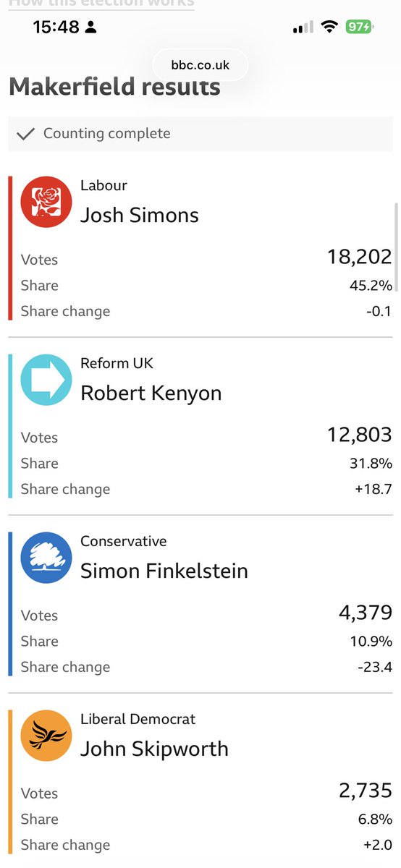This screenshot has width=401, height=868.
Task: Select candidate name John Skipworth
Action: click(154, 749)
